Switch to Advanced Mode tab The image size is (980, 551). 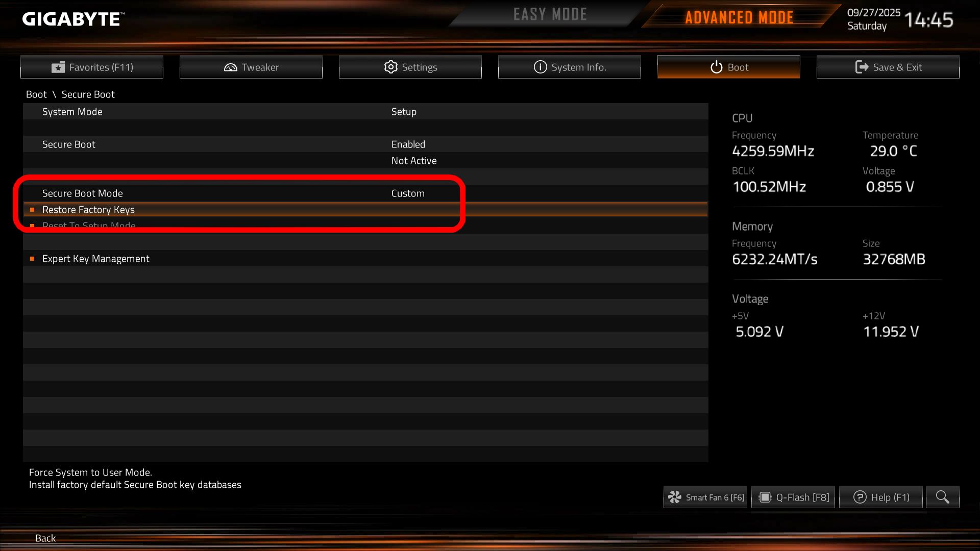coord(739,17)
